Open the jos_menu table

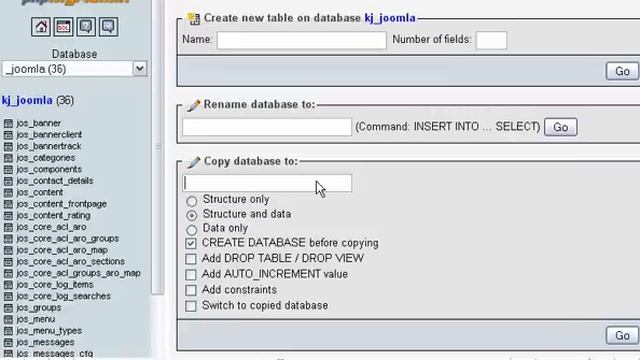point(36,319)
